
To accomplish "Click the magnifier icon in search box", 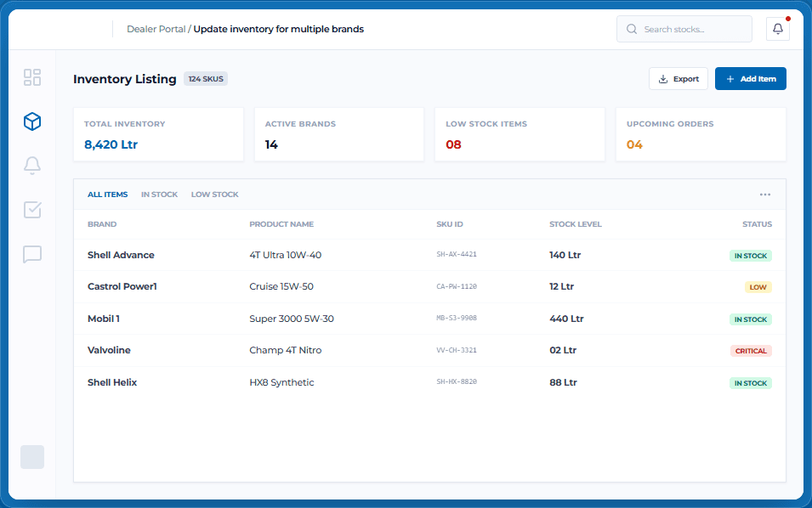I will (x=632, y=29).
